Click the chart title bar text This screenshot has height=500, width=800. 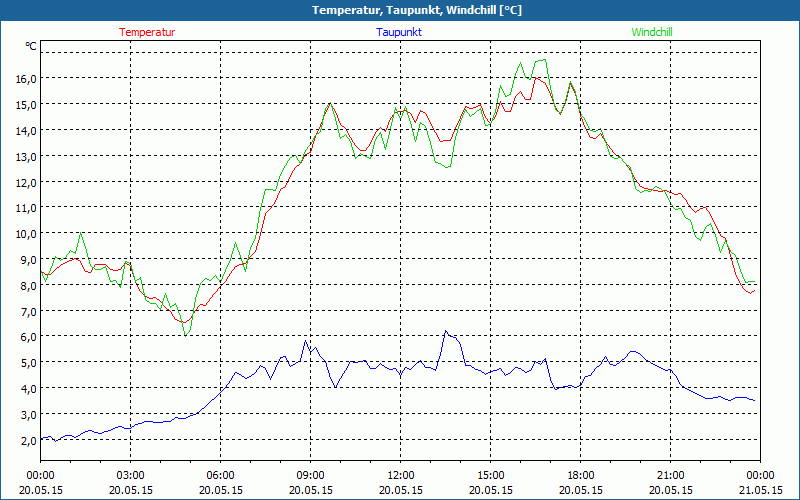click(x=417, y=10)
